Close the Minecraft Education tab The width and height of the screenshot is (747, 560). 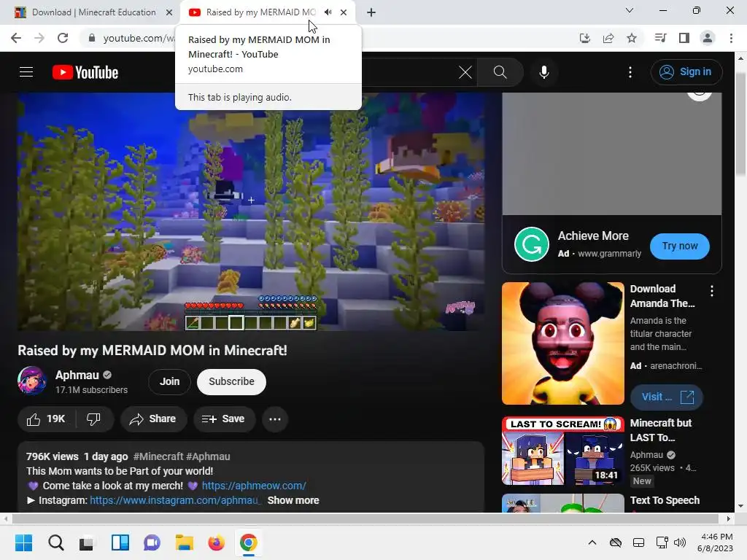coord(169,12)
